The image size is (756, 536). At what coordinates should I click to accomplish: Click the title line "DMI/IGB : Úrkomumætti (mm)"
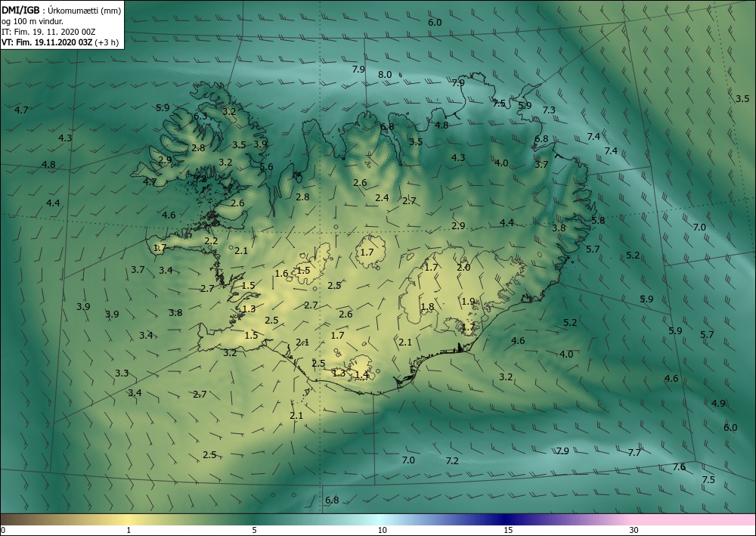(x=62, y=11)
